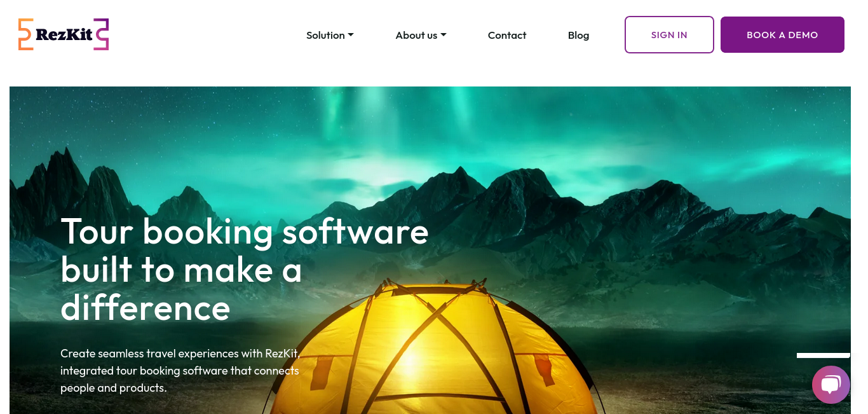Open the live chat bubble icon
This screenshot has width=868, height=414.
831,385
